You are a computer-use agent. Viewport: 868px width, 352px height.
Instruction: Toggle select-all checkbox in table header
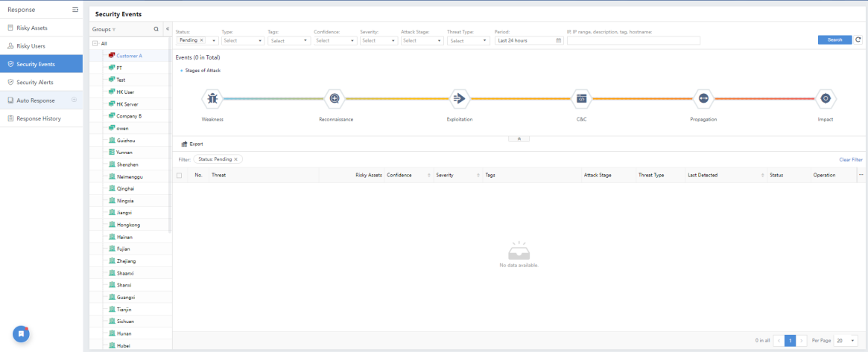179,175
